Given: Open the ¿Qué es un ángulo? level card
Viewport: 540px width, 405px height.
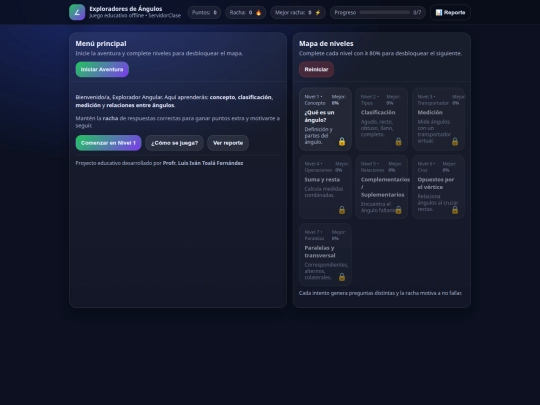Looking at the screenshot, I should [x=325, y=119].
